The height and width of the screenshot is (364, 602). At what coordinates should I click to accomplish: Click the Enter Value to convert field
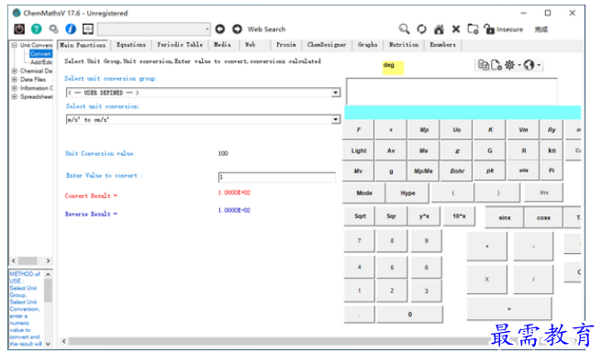point(277,177)
